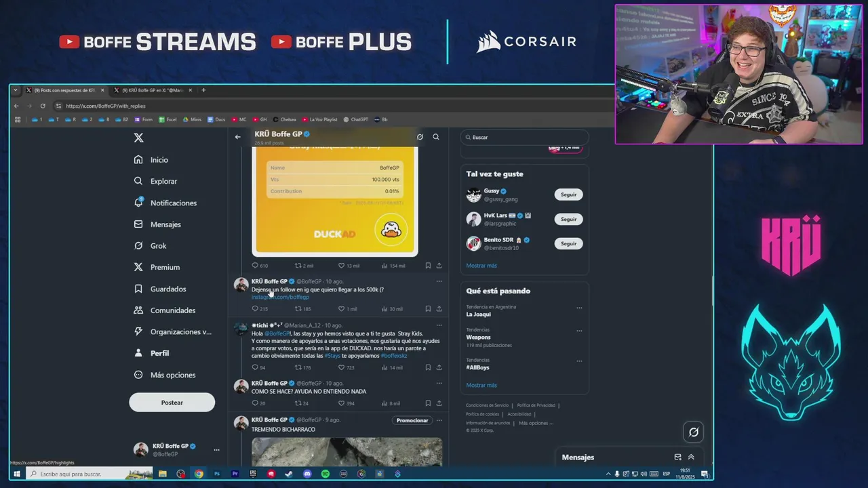This screenshot has width=868, height=488.
Task: Click 'Mostrar más' under Qué está pasando
Action: tap(481, 385)
